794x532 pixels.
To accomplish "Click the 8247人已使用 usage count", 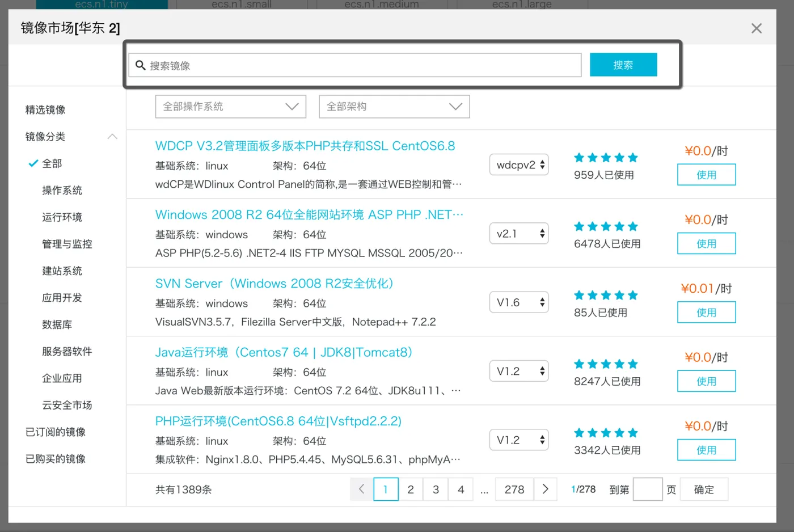I will [607, 381].
